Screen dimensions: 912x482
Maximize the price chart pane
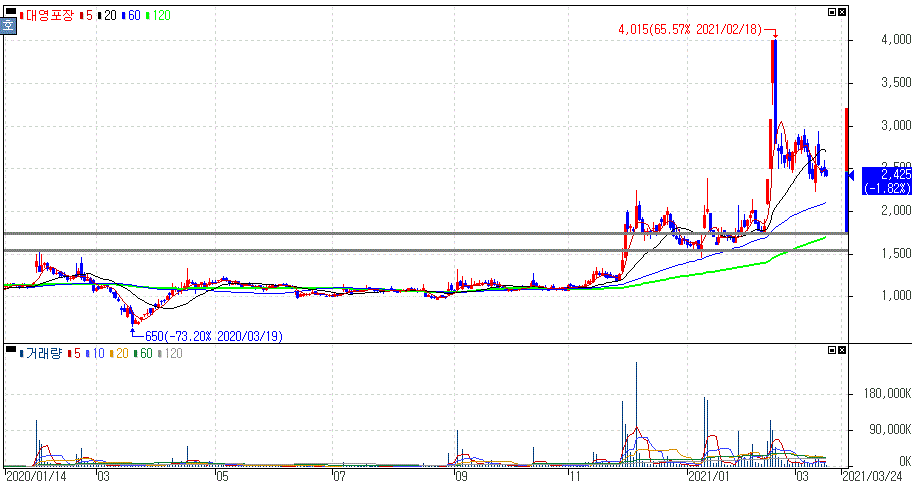[832, 12]
